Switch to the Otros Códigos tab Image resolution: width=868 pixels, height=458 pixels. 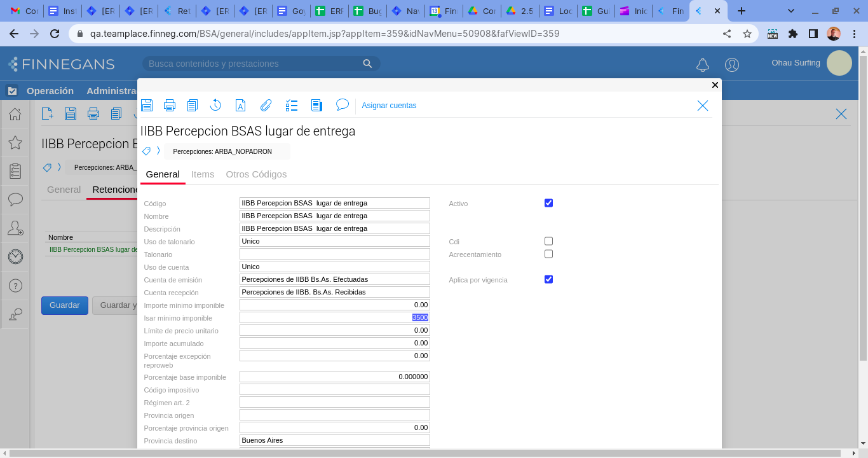tap(256, 174)
